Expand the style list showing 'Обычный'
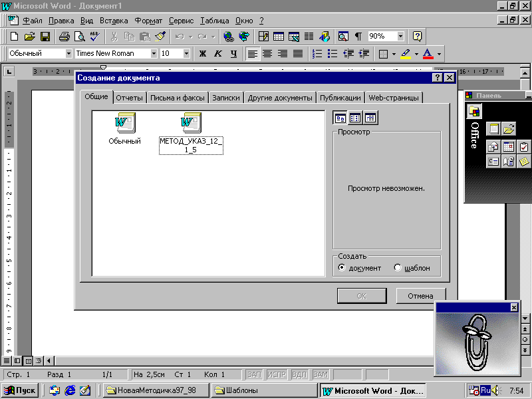This screenshot has height=399, width=532. (68, 54)
